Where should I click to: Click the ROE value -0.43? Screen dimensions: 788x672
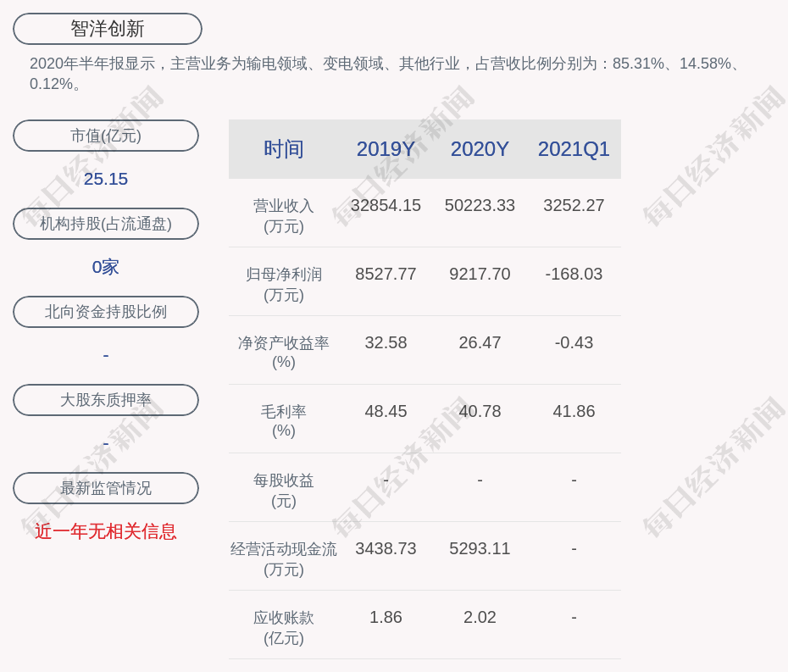(x=574, y=343)
